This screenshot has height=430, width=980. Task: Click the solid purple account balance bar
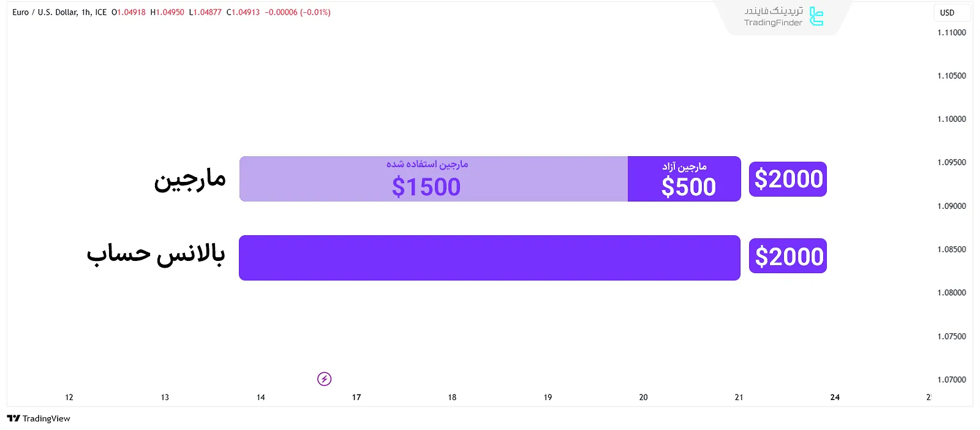click(x=489, y=258)
